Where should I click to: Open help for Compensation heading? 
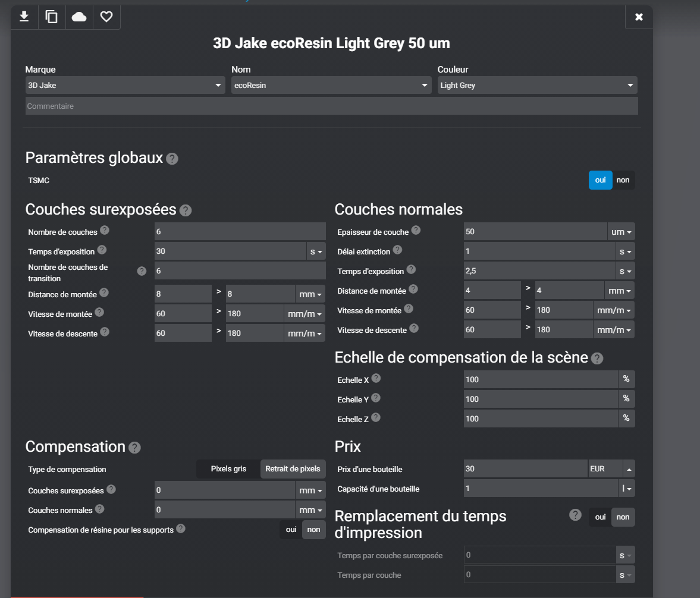pyautogui.click(x=134, y=448)
